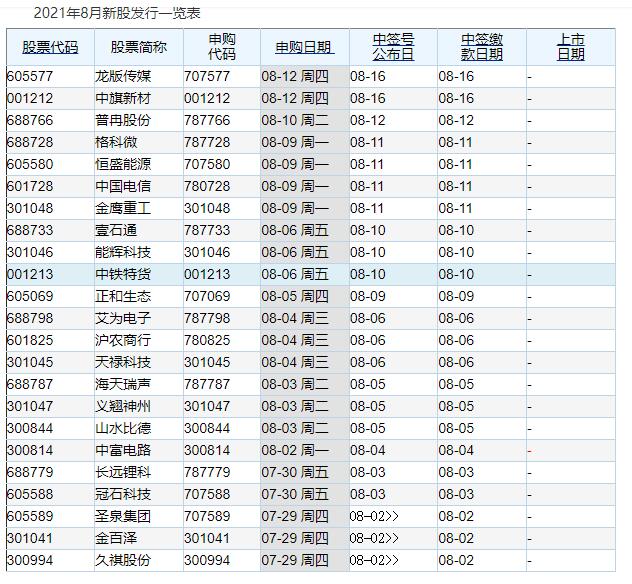The image size is (632, 584).
Task: Click subscription date 08-10 周二
Action: [295, 121]
